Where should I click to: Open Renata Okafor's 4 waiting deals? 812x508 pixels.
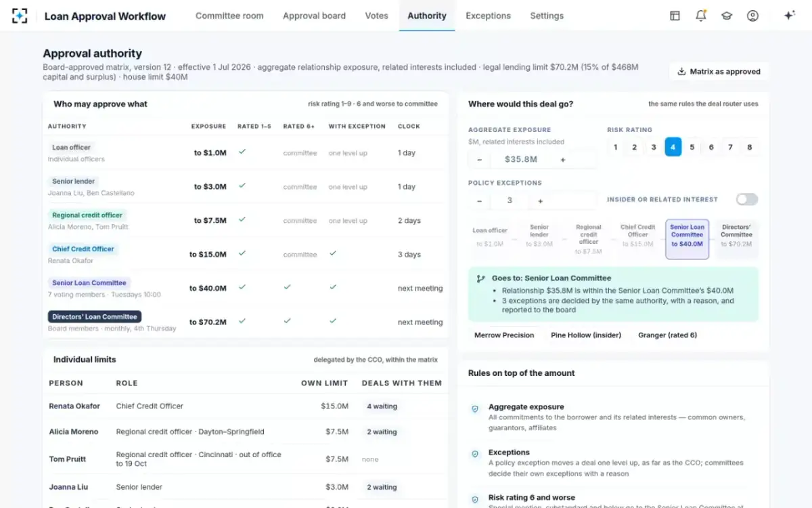pyautogui.click(x=382, y=406)
